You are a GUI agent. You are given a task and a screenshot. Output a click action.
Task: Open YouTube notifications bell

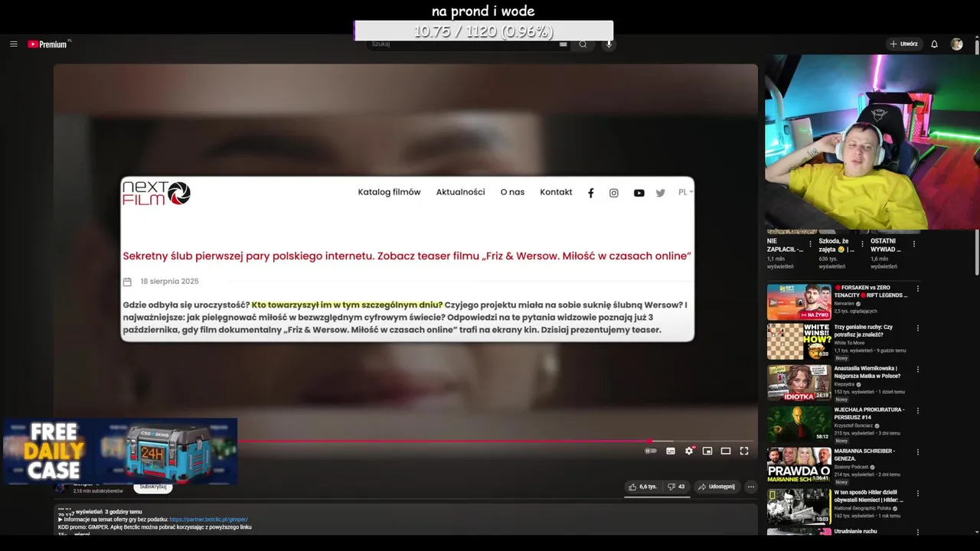[x=934, y=44]
